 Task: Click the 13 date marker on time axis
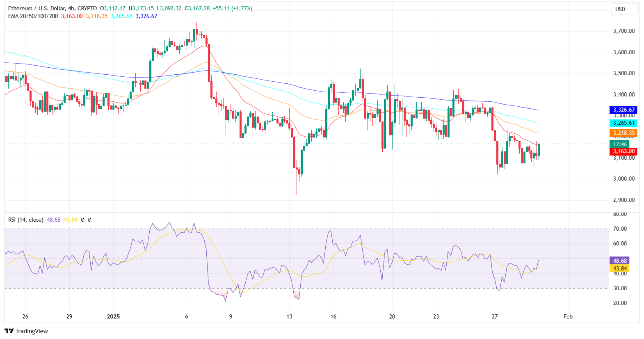click(290, 316)
